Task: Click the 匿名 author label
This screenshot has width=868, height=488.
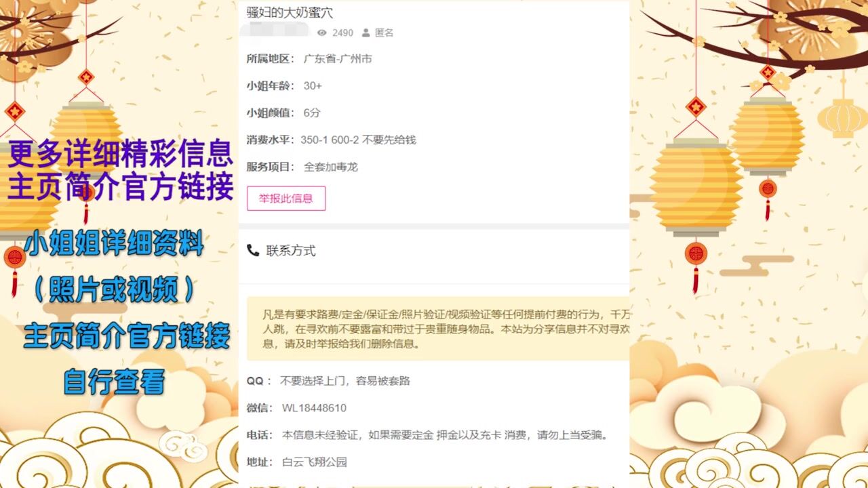Action: [384, 33]
